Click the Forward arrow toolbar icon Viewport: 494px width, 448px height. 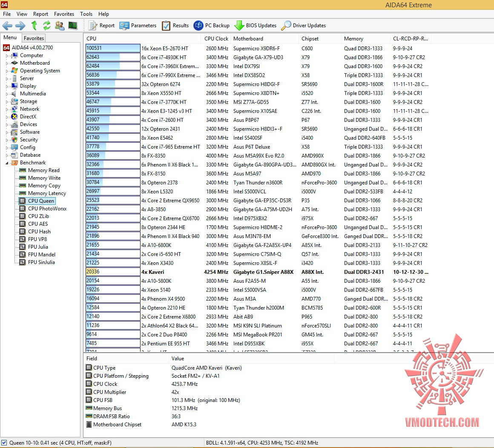point(20,26)
